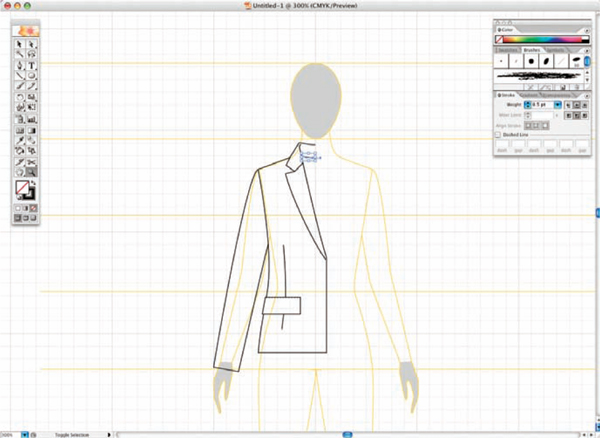Select the Ellipse shape tool
Image resolution: width=600 pixels, height=438 pixels.
coord(32,76)
